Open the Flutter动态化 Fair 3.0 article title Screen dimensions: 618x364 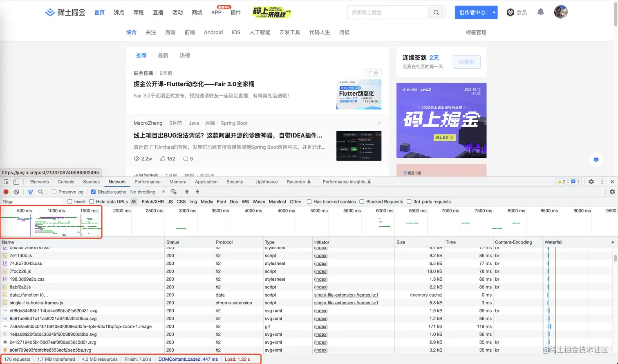pyautogui.click(x=194, y=84)
